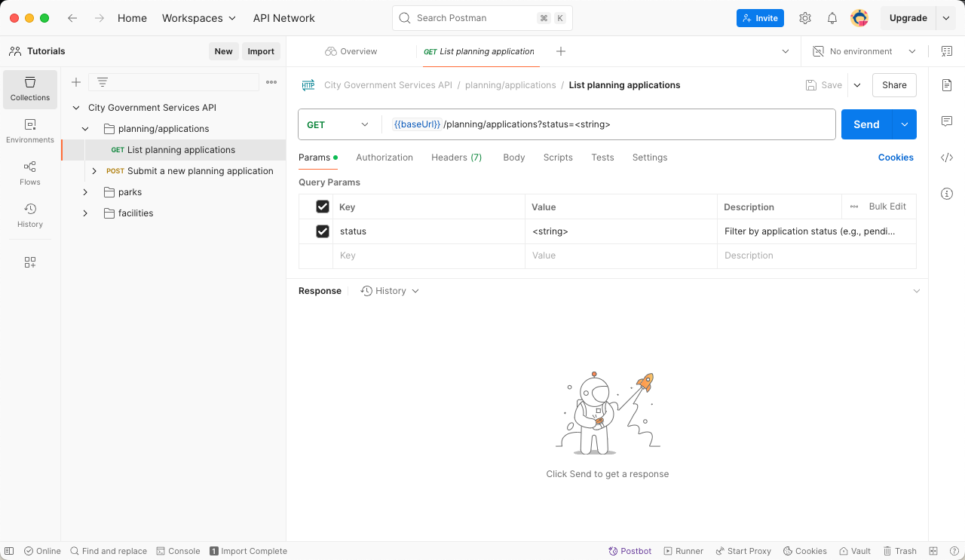The height and width of the screenshot is (560, 965).
Task: Open the History sidebar panel
Action: tap(30, 216)
